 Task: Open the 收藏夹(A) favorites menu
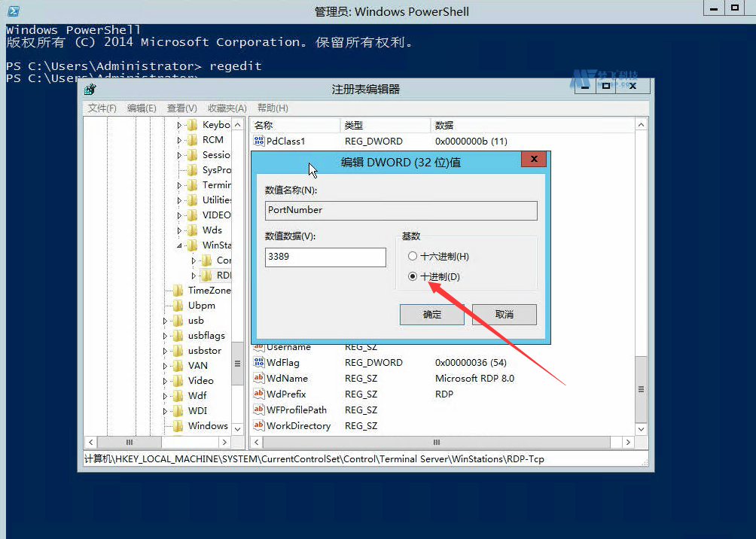227,108
